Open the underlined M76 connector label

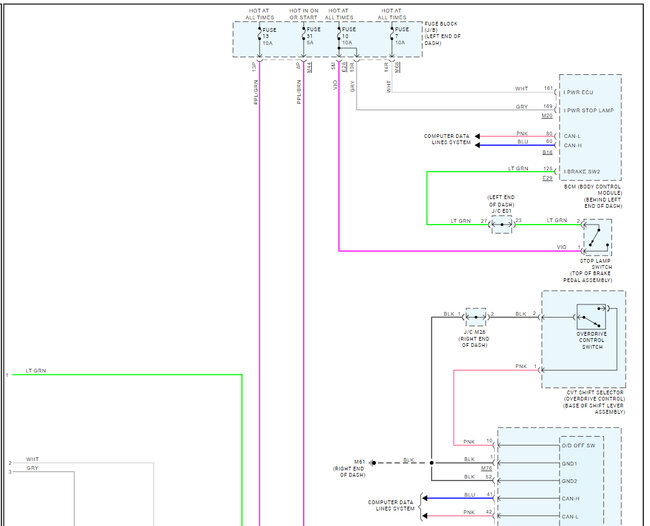tap(487, 468)
